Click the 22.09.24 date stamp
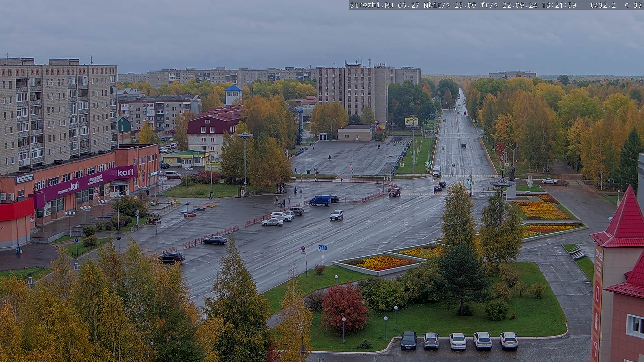The width and height of the screenshot is (644, 362). point(520,5)
